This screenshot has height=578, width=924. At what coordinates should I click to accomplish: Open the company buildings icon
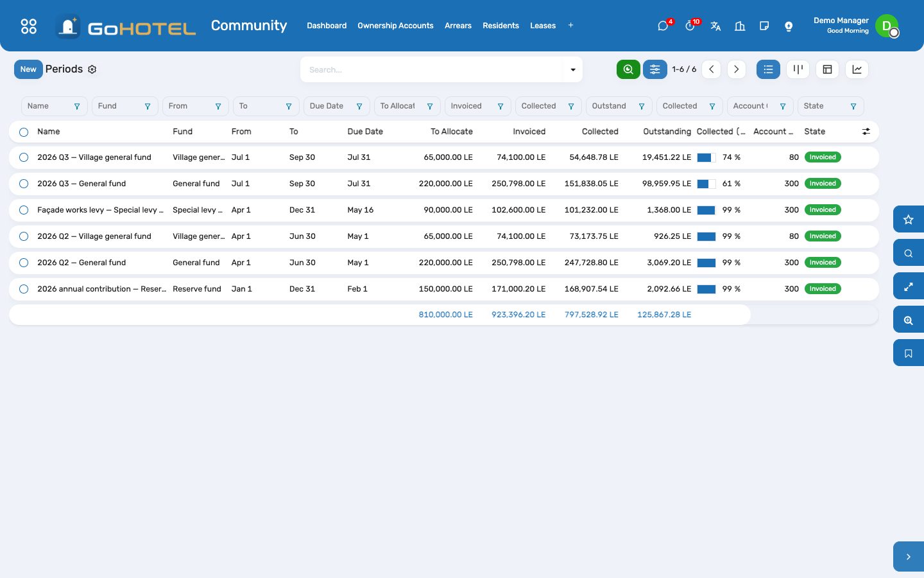tap(740, 26)
